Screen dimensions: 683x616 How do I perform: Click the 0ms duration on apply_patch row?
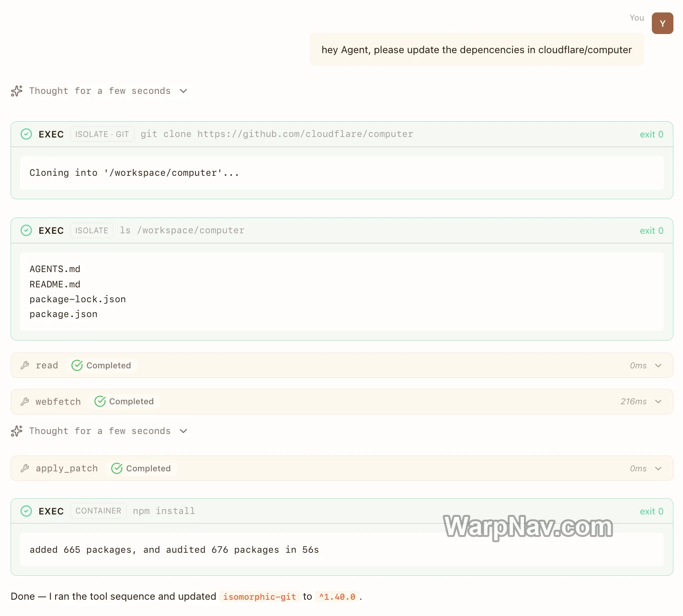tap(638, 468)
